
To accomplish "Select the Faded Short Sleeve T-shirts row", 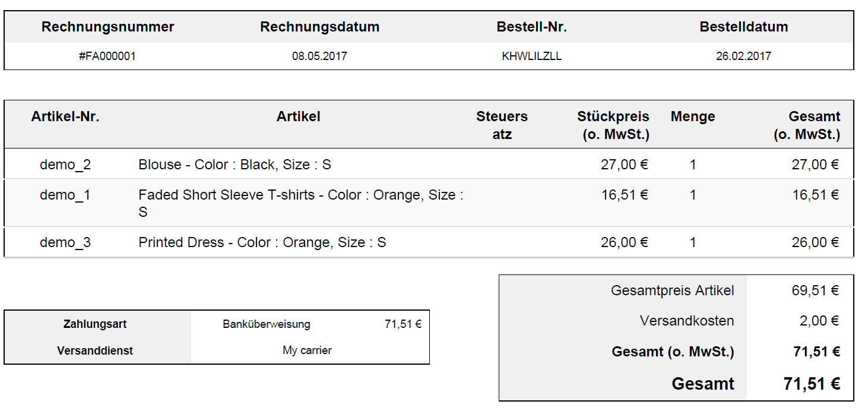I will [429, 203].
